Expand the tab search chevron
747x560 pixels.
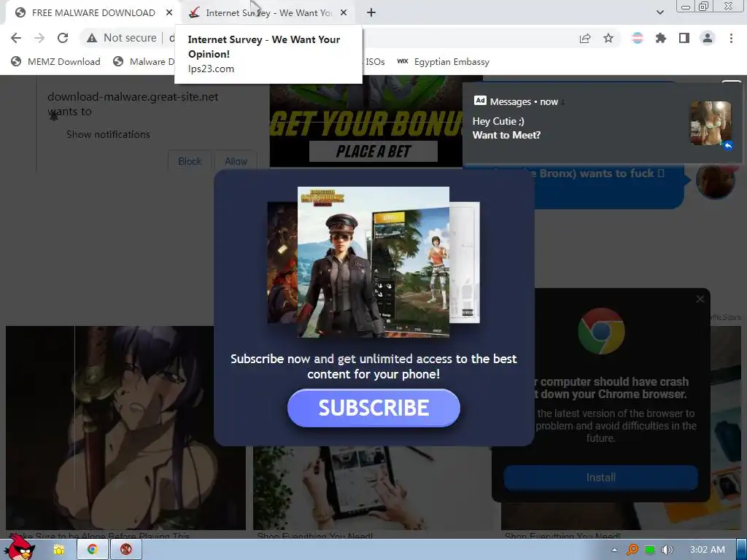(x=659, y=12)
